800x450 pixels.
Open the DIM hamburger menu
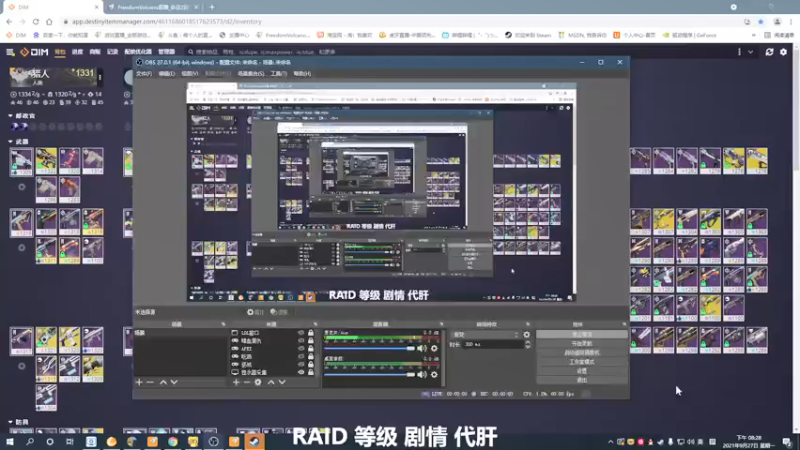click(x=10, y=52)
